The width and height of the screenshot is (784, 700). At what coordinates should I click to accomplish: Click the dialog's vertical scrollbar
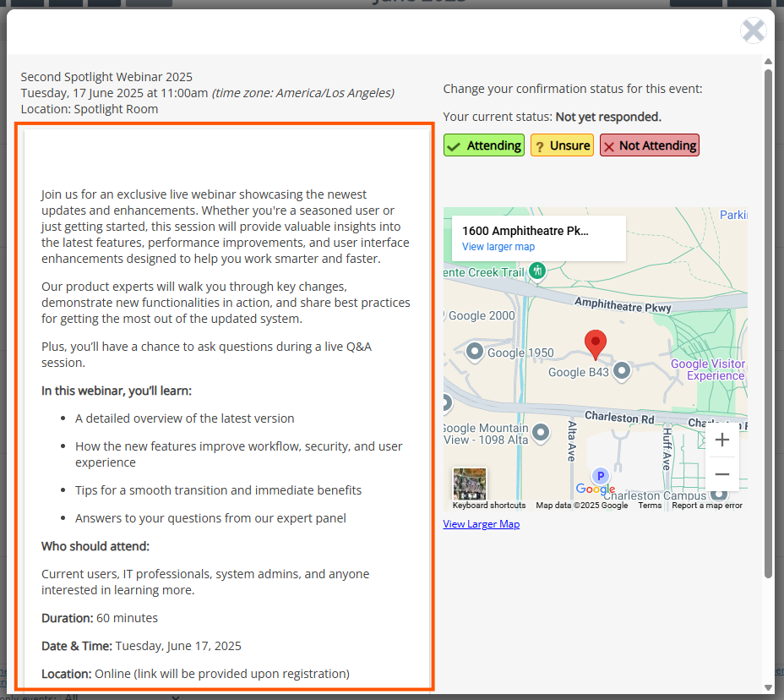pos(768,321)
